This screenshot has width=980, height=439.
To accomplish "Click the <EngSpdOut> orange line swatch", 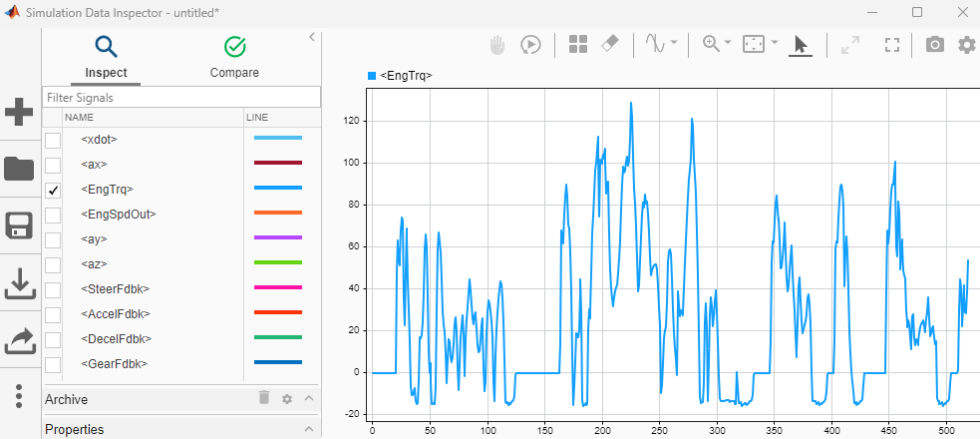I will click(278, 214).
